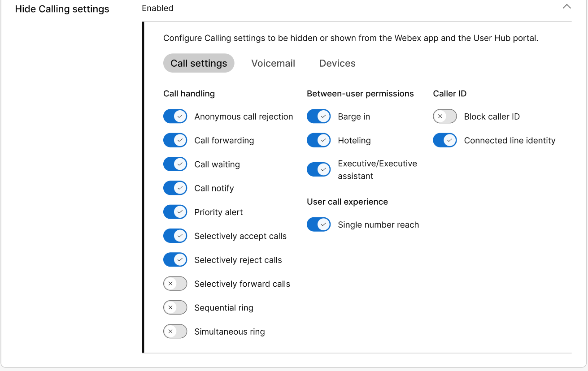
Task: Disable Executive/Executive assistant
Action: point(319,169)
